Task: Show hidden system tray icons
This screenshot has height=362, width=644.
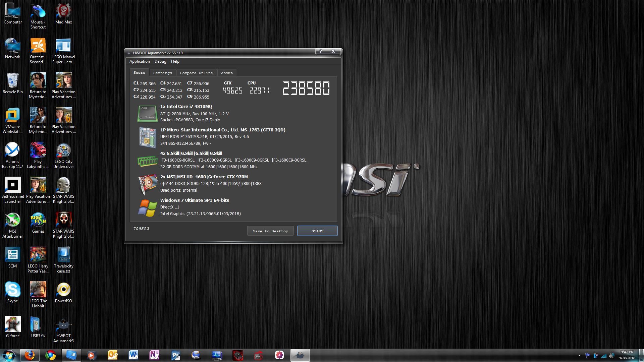Action: 579,356
